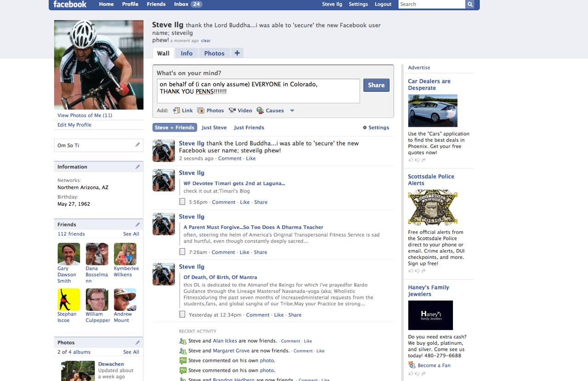The image size is (588, 381).
Task: Select the Steve + Friends filter
Action: point(175,128)
